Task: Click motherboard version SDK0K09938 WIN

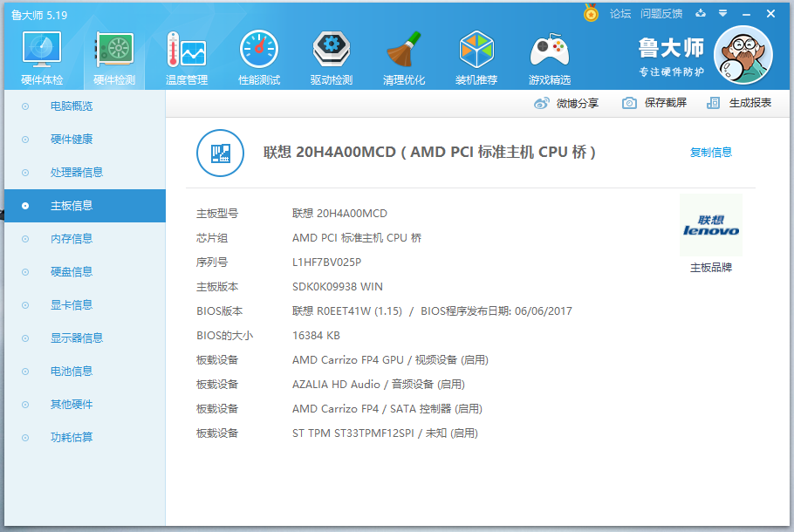Action: [x=338, y=287]
